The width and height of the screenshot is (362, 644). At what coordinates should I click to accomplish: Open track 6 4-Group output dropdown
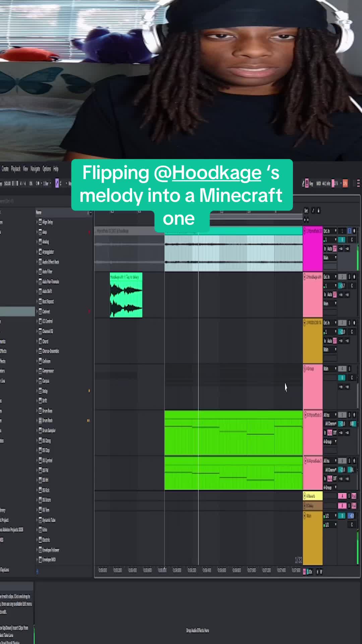tap(330, 488)
